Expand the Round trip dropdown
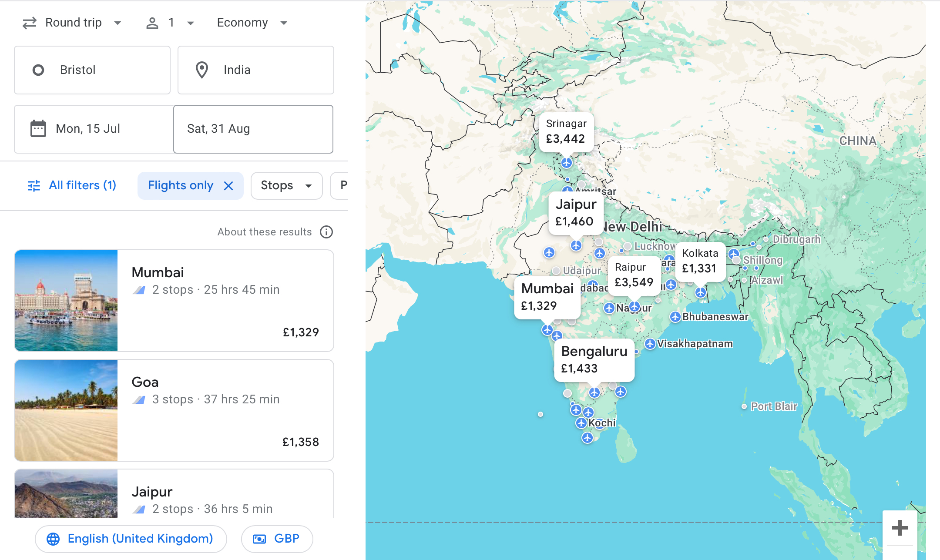The image size is (940, 560). coord(72,23)
